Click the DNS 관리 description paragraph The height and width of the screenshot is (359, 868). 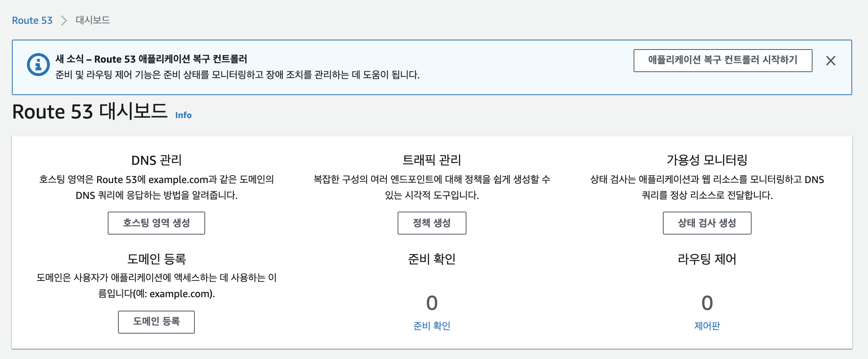tap(156, 187)
